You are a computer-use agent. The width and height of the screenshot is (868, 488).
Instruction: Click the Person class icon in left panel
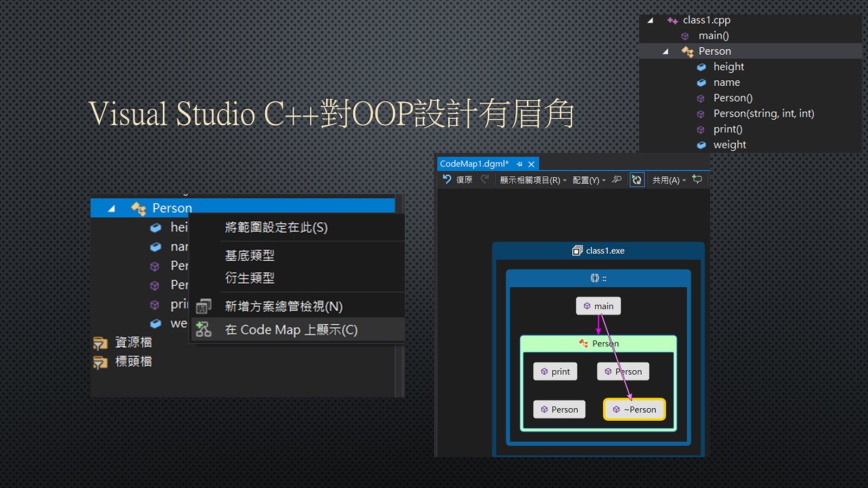tap(138, 208)
